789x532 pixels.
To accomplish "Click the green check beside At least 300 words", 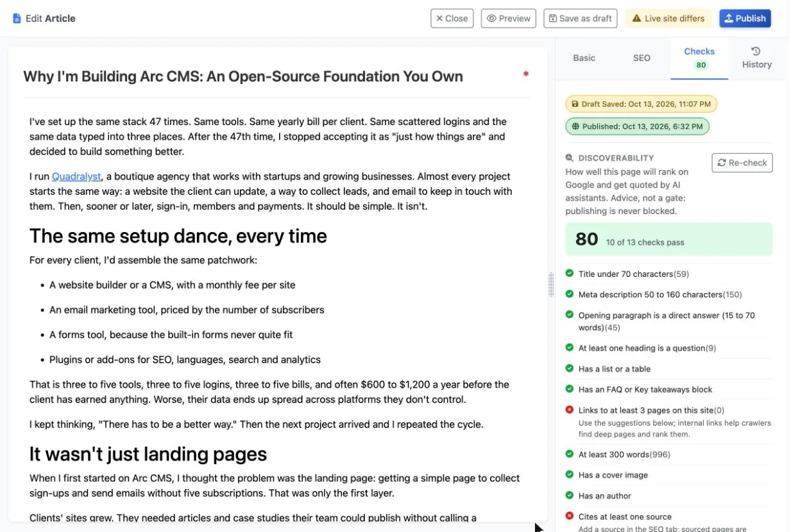I will [570, 454].
